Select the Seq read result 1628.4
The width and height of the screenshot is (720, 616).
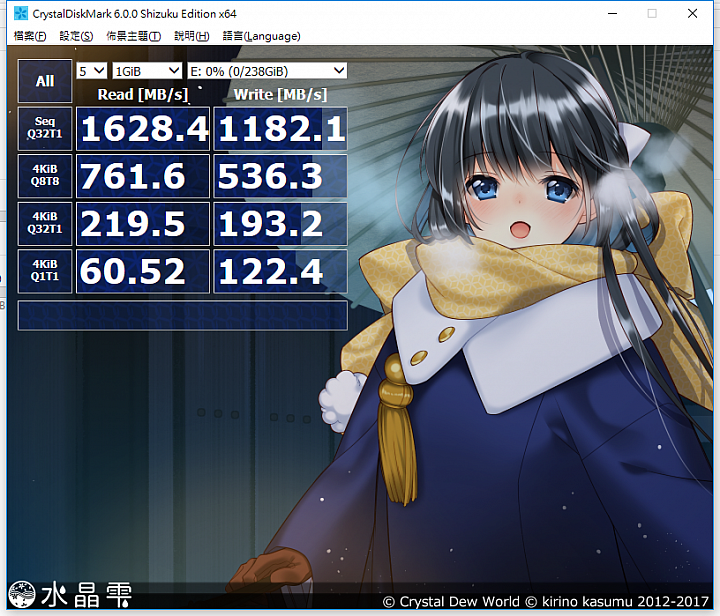click(x=143, y=129)
